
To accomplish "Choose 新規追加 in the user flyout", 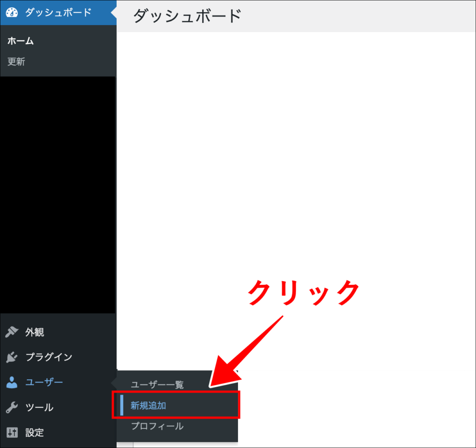I will 148,406.
